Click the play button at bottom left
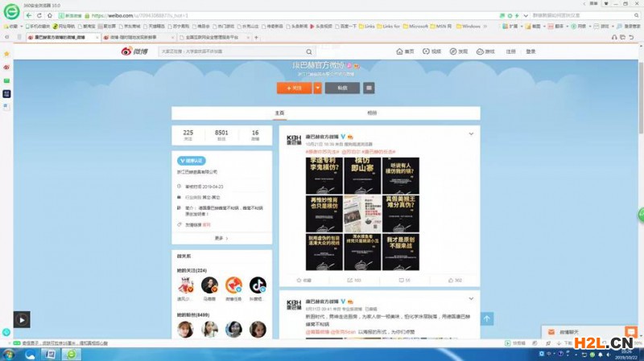The width and height of the screenshot is (644, 361). [x=21, y=319]
